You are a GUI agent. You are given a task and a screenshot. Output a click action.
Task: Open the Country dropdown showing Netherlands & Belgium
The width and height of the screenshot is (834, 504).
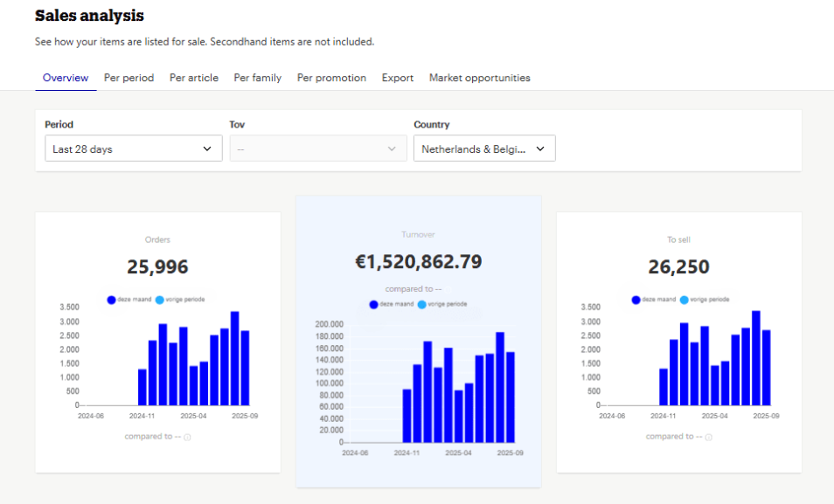coord(484,148)
